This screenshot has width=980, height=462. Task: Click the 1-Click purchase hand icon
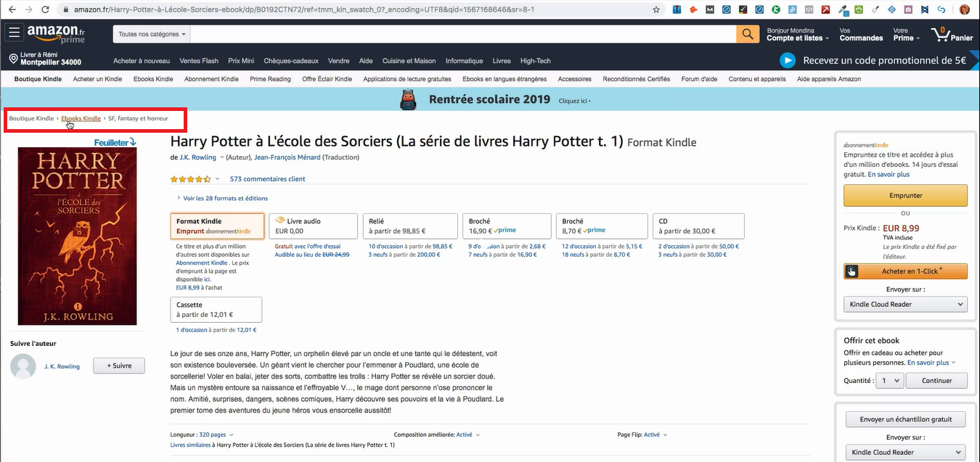coord(852,271)
